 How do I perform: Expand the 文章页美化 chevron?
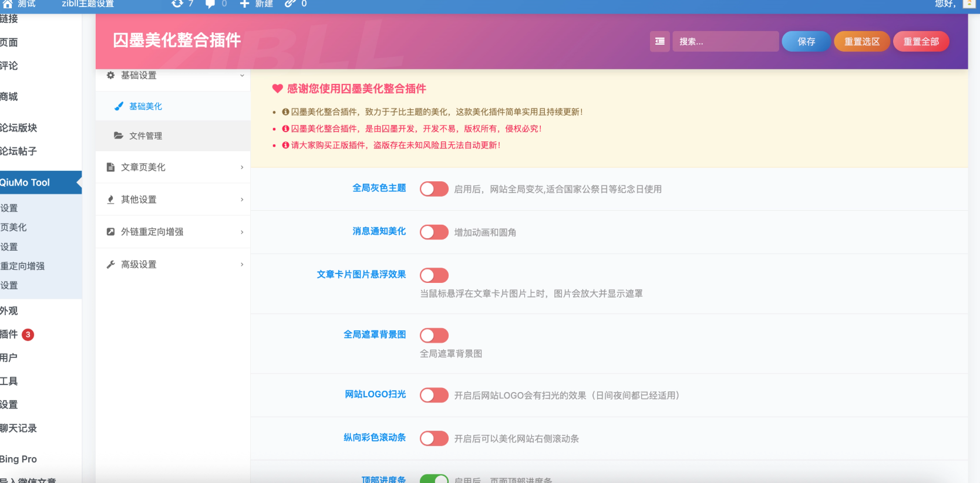click(x=242, y=167)
